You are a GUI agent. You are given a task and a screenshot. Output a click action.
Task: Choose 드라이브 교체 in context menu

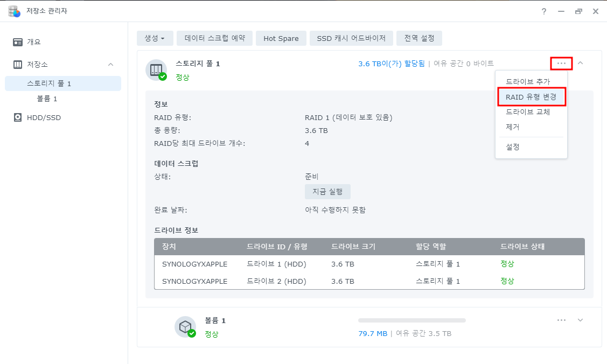coord(528,112)
